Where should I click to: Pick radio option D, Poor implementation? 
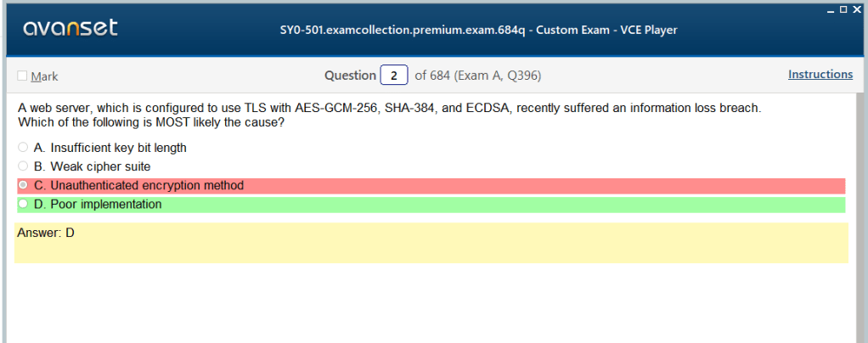23,205
